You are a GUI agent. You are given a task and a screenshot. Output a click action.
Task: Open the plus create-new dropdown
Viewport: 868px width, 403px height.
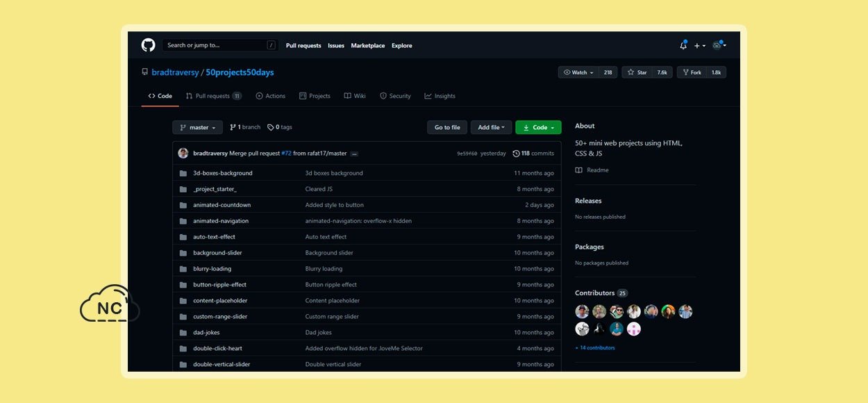tap(699, 46)
